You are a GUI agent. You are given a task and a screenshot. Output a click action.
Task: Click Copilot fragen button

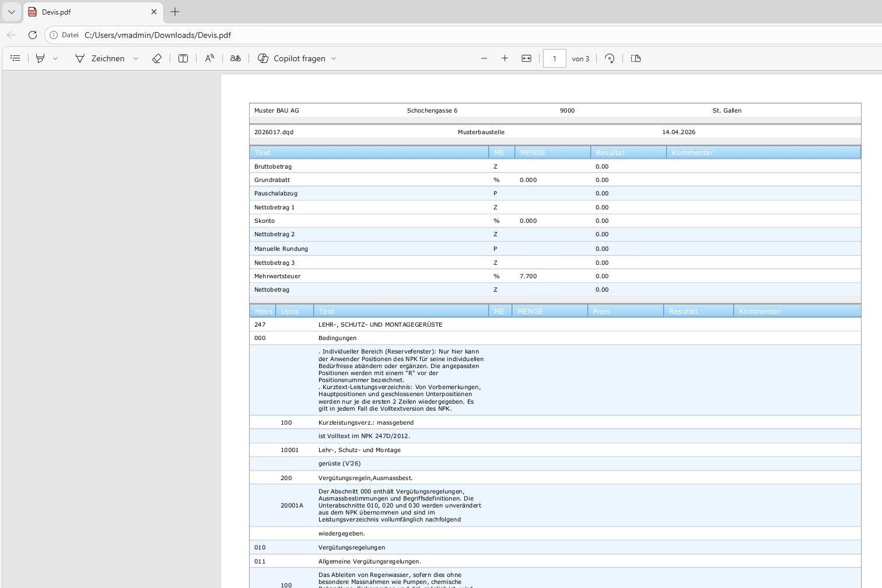(x=292, y=58)
